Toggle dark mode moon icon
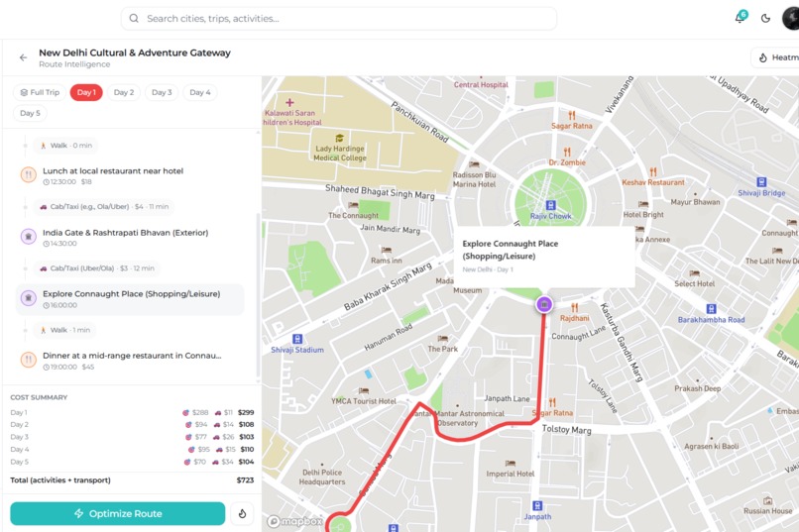Viewport: 799px width, 532px height. (x=765, y=18)
